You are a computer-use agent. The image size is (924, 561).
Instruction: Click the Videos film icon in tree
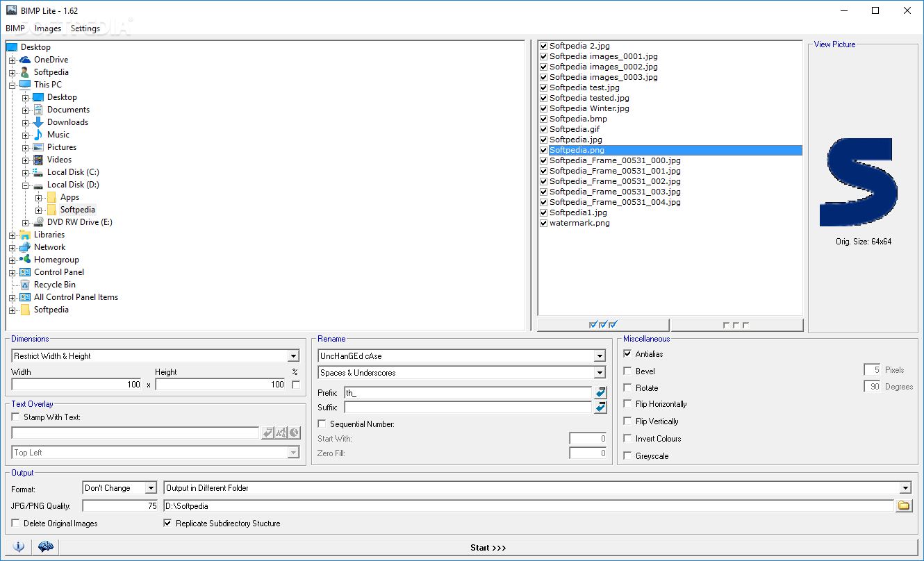coord(38,160)
